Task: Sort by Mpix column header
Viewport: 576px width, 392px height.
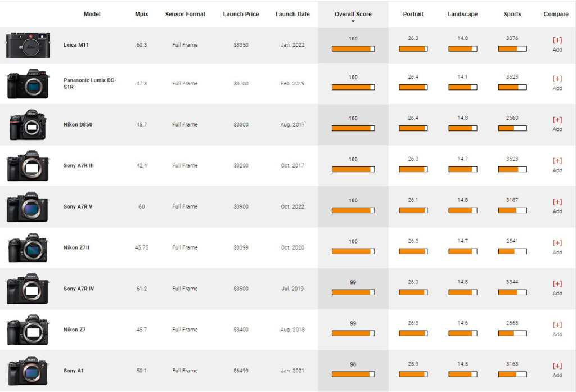Action: click(141, 14)
